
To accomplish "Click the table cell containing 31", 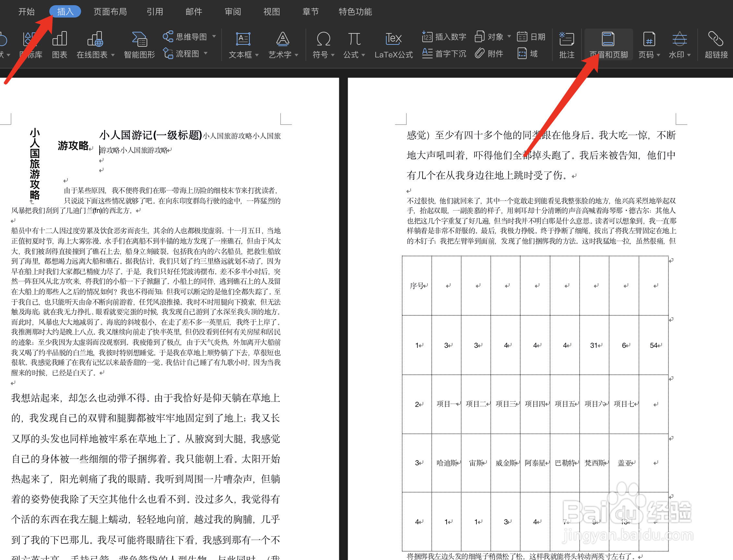I will pos(594,345).
